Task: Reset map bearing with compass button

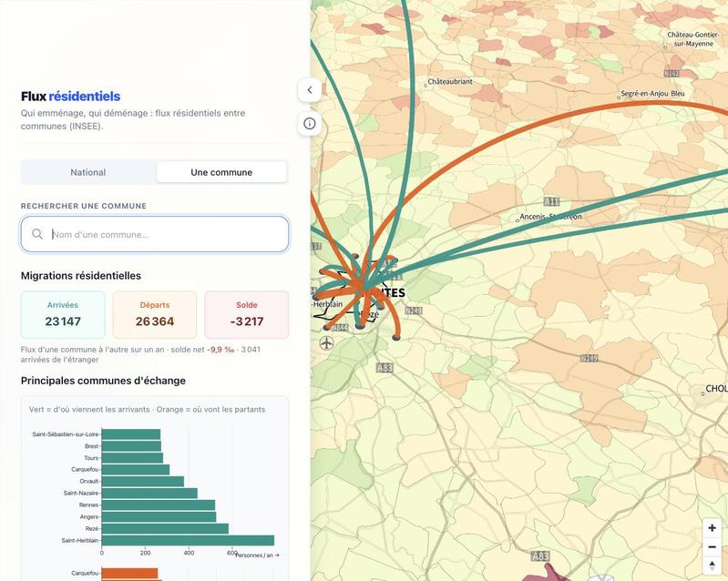Action: 712,566
